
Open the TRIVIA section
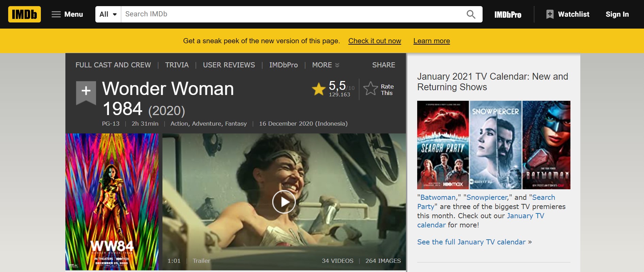coord(177,65)
